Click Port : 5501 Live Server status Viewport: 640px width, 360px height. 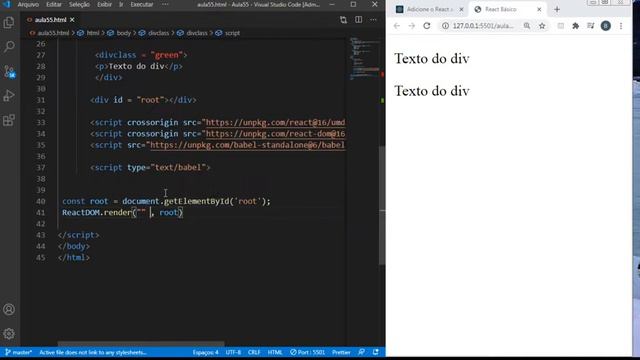(307, 352)
